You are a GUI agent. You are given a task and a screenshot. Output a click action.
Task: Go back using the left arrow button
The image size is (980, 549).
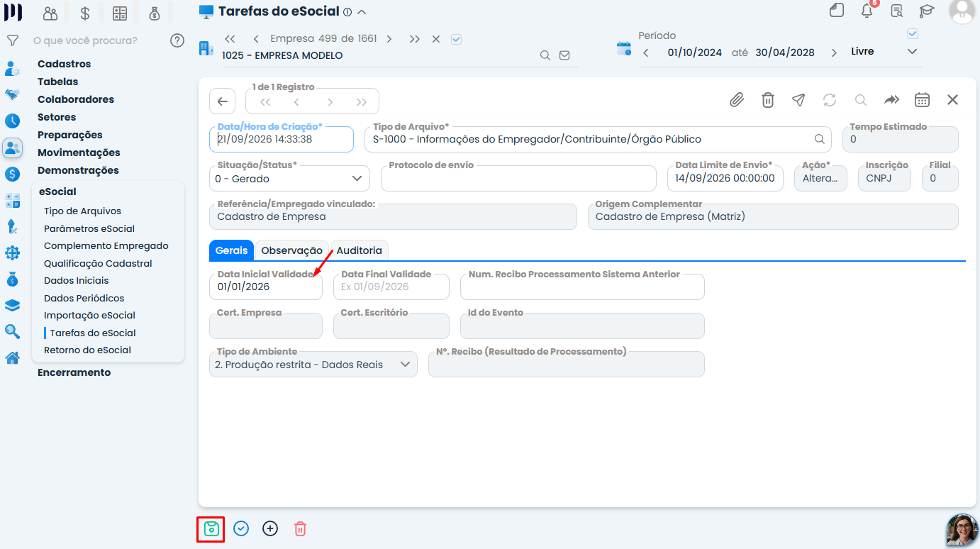coord(222,101)
